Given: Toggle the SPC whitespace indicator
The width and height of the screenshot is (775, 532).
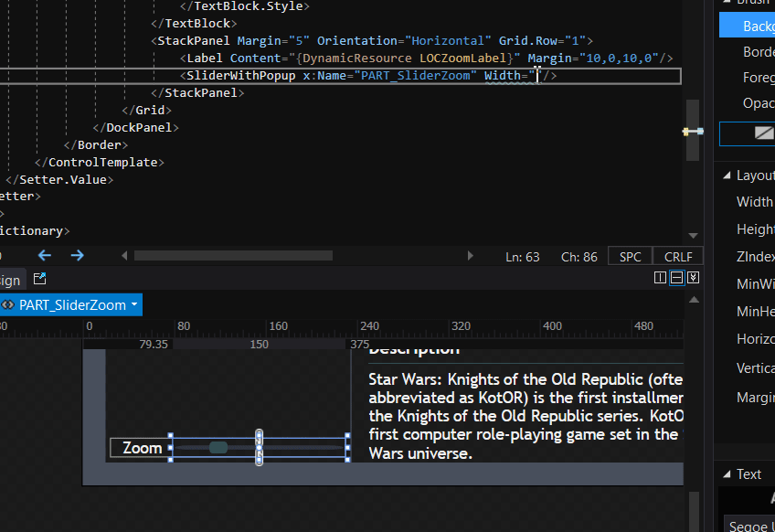Looking at the screenshot, I should coord(629,256).
